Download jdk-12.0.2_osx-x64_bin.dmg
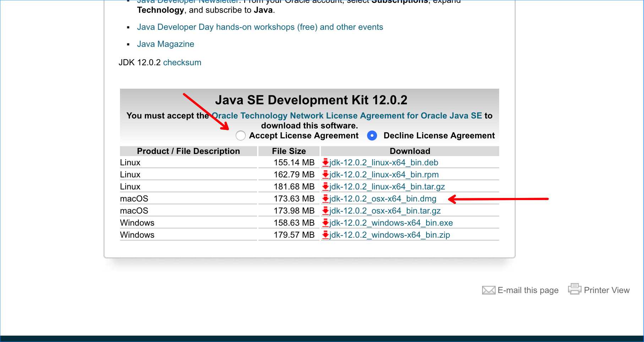 pos(383,199)
